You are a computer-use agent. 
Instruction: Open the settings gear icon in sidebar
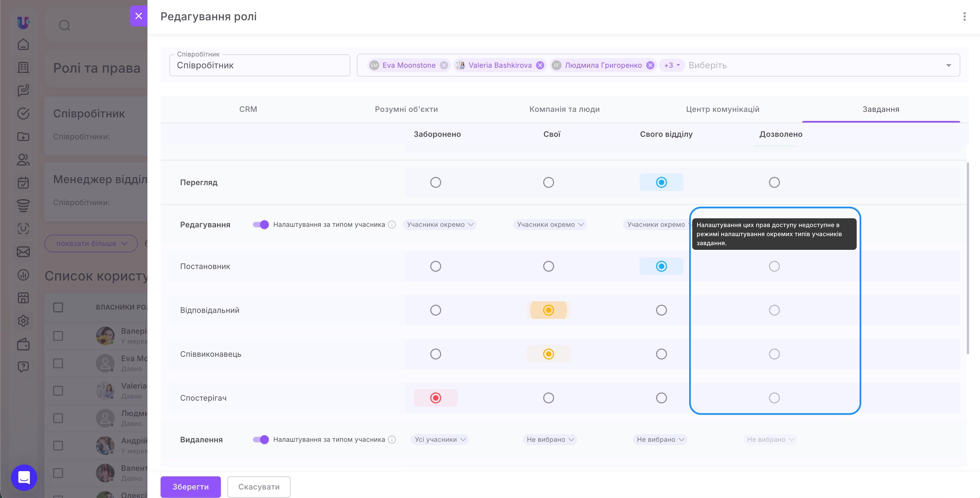coord(23,321)
